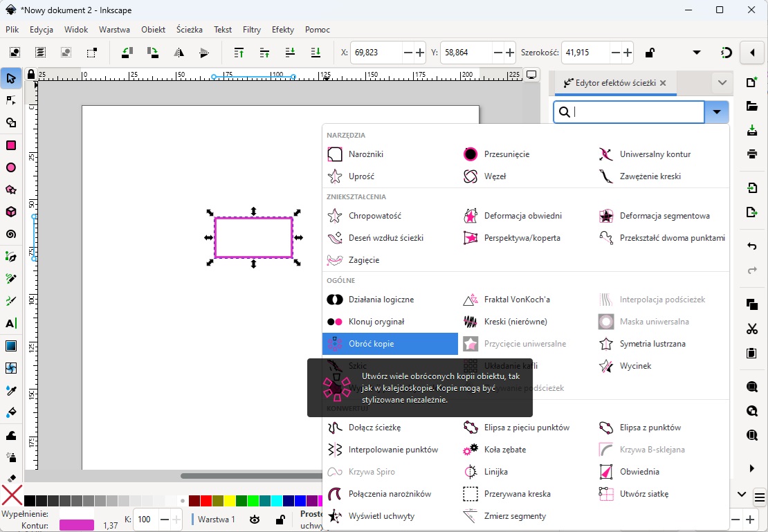
Task: Open the Ścieżka menu
Action: pyautogui.click(x=189, y=30)
